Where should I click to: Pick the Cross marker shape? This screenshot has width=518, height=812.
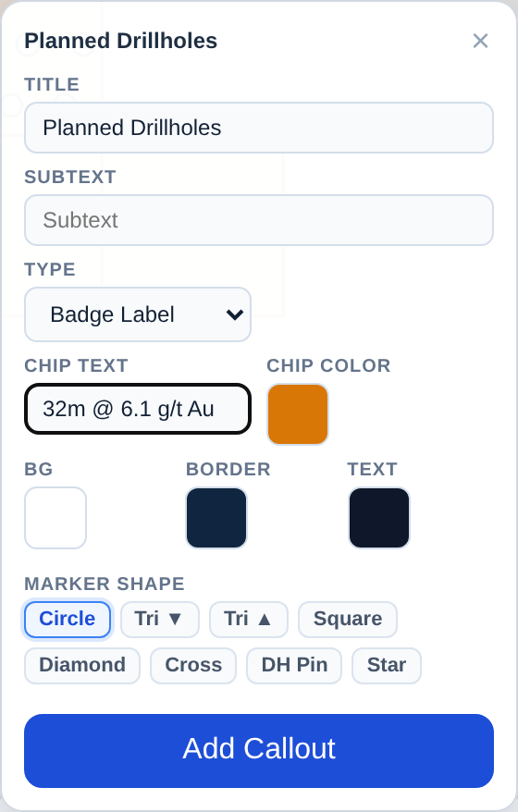[x=193, y=666]
